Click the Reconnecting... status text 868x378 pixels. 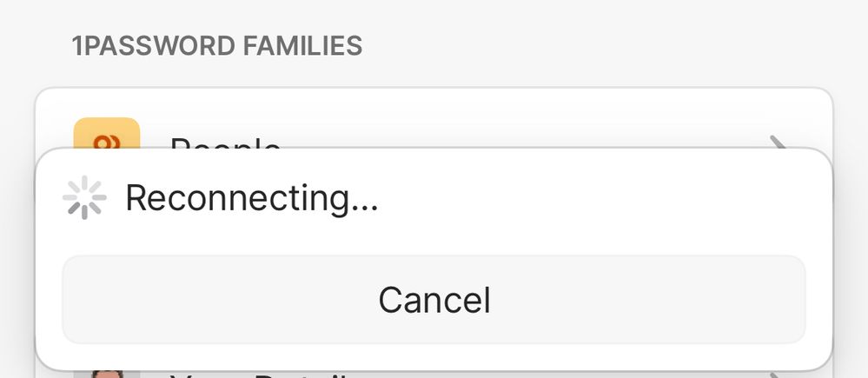tap(252, 198)
